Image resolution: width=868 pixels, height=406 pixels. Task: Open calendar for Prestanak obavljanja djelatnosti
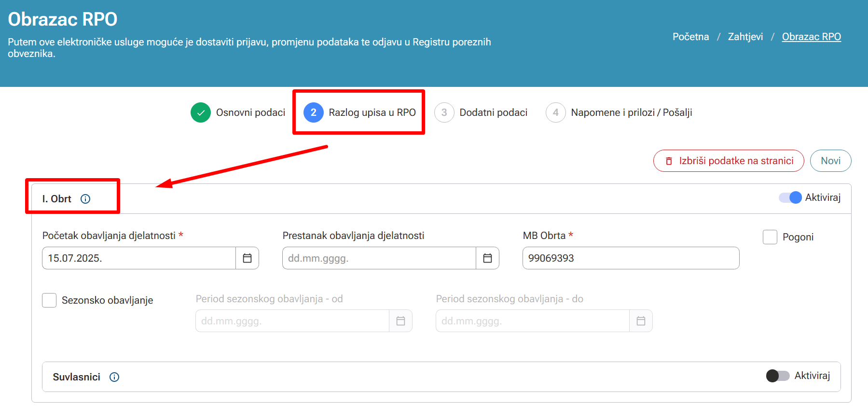[x=487, y=258]
